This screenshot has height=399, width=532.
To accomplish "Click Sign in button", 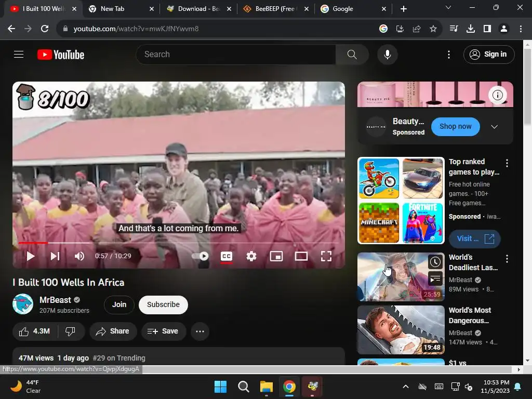I will 489,54.
